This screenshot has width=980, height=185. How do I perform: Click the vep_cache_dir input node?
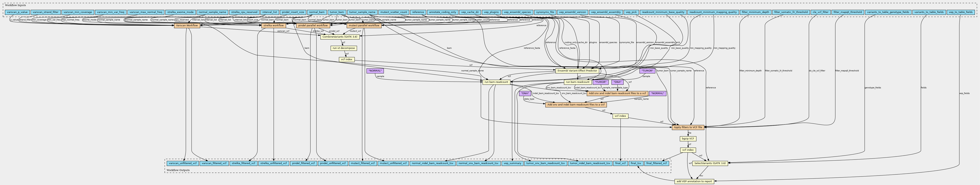(x=469, y=12)
